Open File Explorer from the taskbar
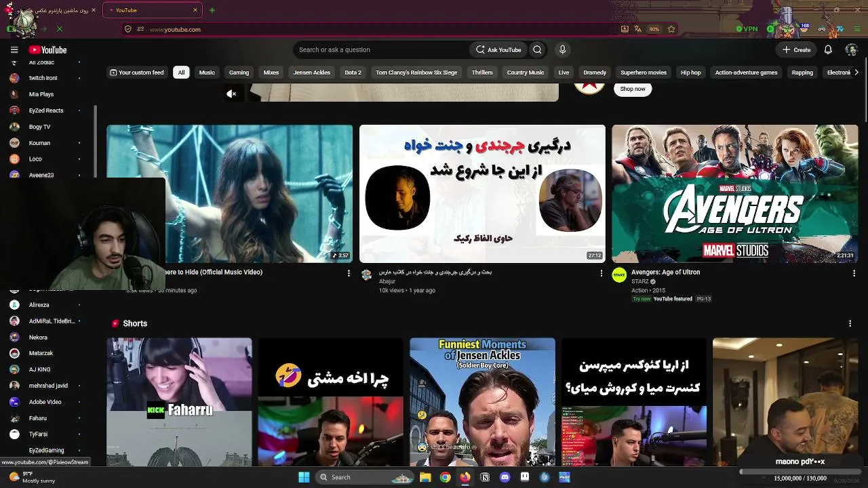This screenshot has width=868, height=488. [425, 477]
